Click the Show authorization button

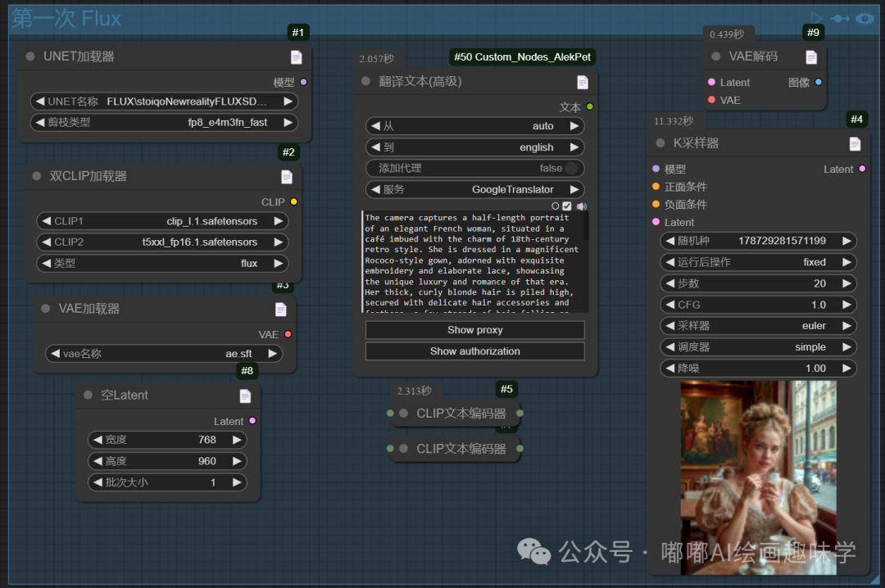click(x=474, y=351)
